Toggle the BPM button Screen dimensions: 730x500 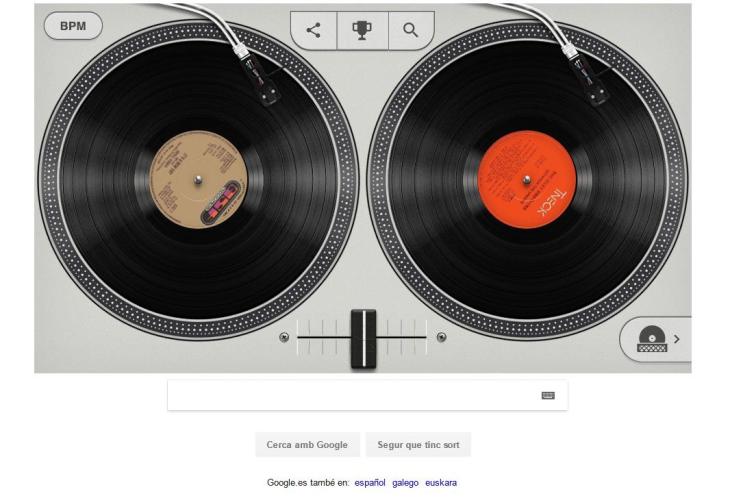(73, 26)
